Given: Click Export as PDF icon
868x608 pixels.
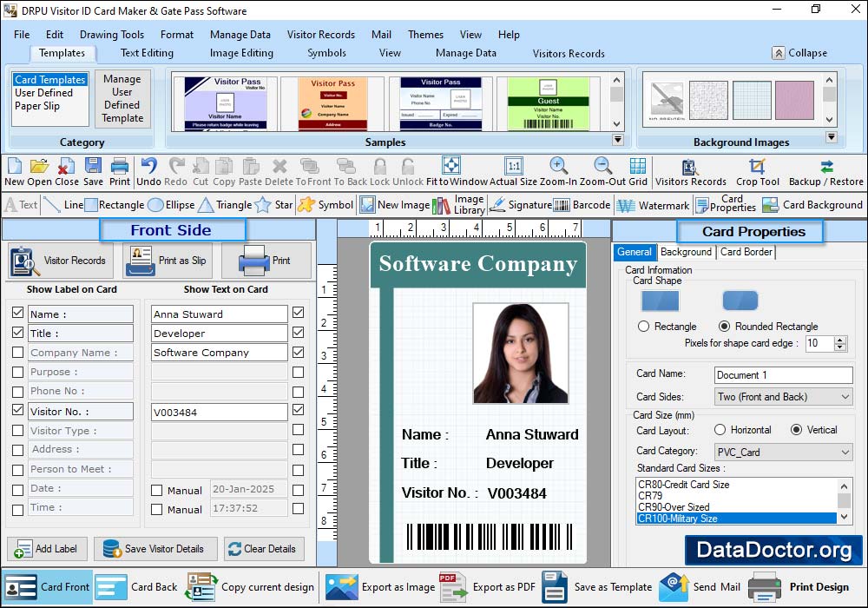Looking at the screenshot, I should tap(453, 587).
